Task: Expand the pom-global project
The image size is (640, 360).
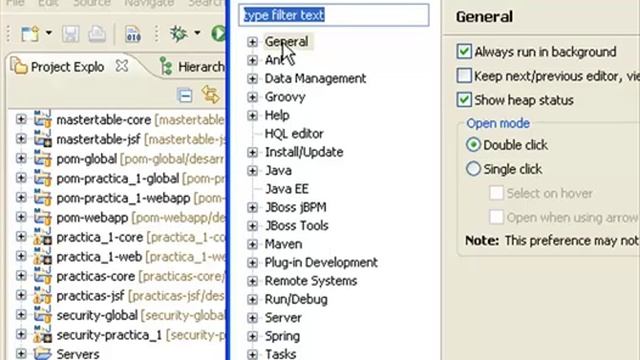Action: click(21, 158)
